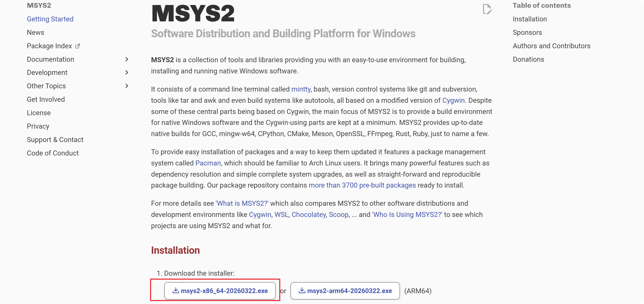The height and width of the screenshot is (304, 644).
Task: Open 'more than 3700 pre-built packages' link
Action: (362, 185)
